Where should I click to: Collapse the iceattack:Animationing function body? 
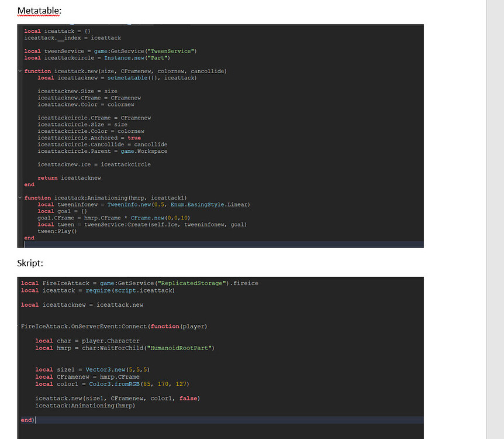[20, 197]
